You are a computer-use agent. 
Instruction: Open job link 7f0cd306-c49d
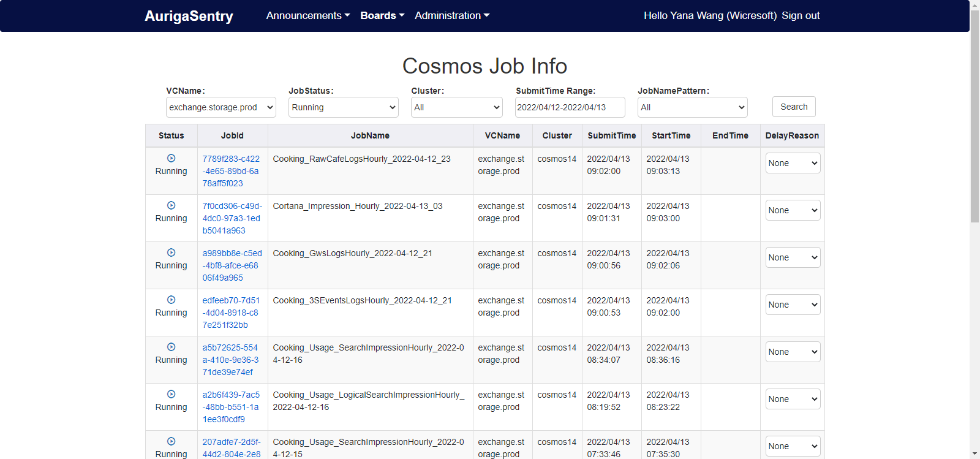pyautogui.click(x=232, y=218)
